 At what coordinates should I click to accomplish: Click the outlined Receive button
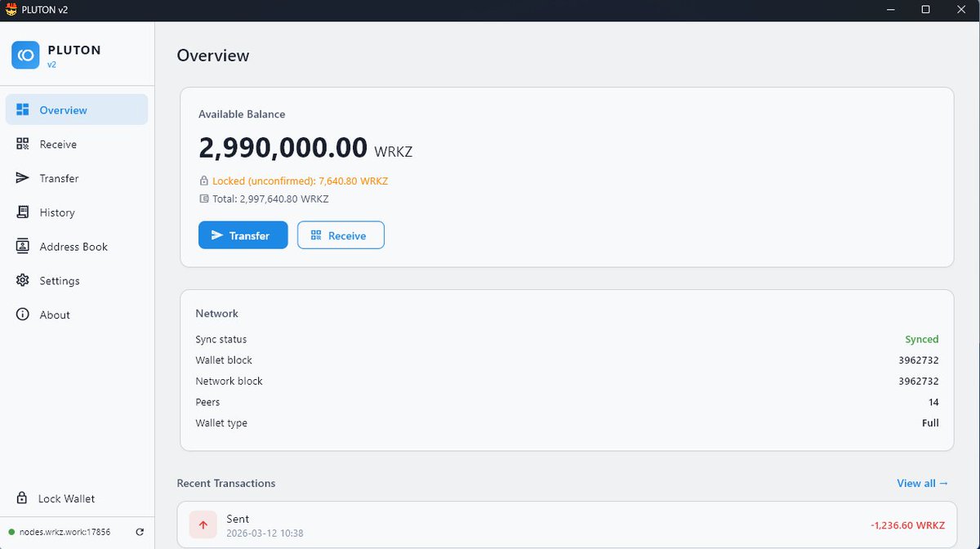point(341,234)
